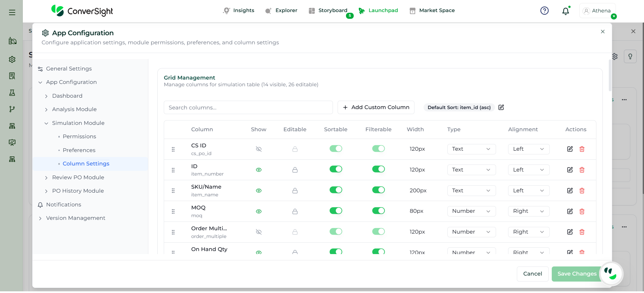Click in the Search columns field
This screenshot has width=644, height=293.
[248, 107]
